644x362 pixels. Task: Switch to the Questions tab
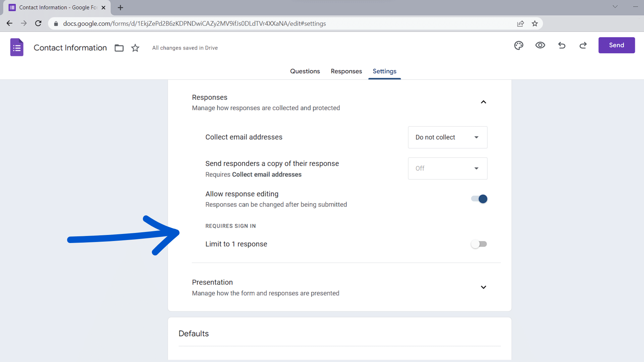click(x=305, y=71)
